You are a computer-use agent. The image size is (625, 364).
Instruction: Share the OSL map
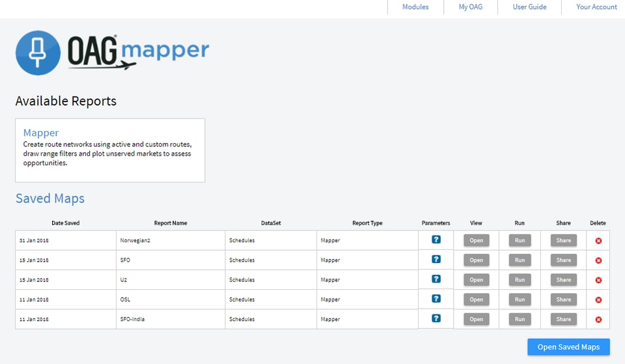coord(564,300)
